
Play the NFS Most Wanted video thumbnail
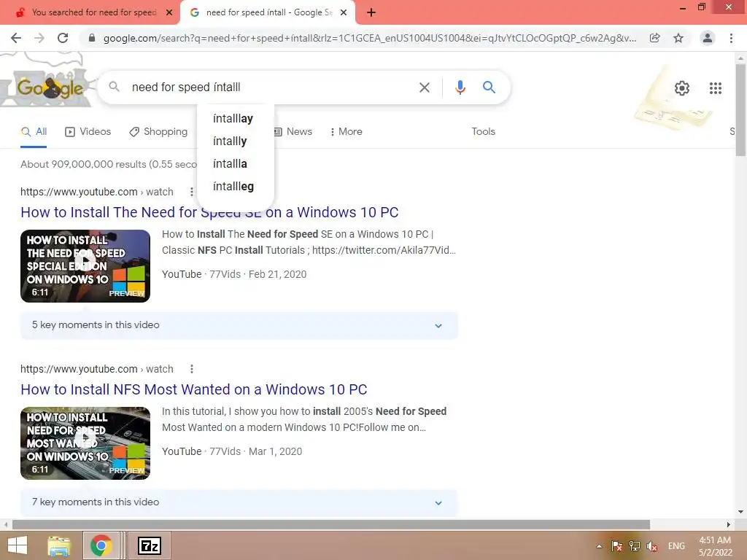[85, 443]
